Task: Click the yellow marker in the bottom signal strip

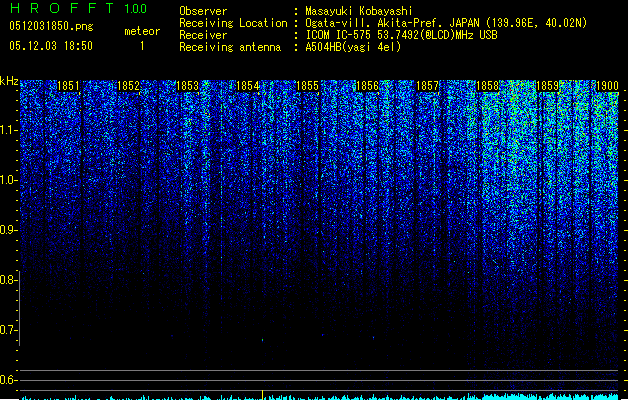Action: click(x=262, y=395)
